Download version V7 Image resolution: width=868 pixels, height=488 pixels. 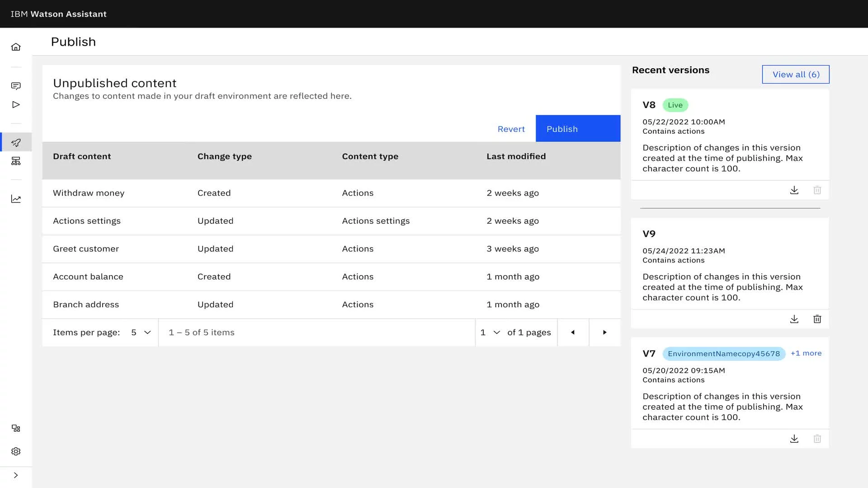point(794,439)
